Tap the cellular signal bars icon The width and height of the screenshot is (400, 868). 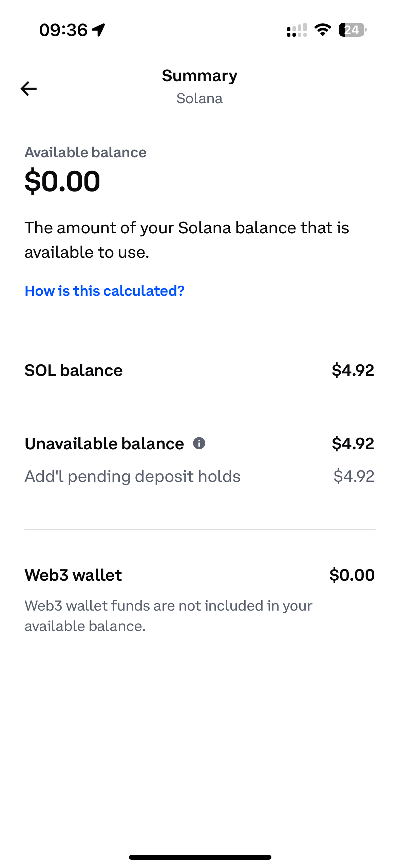pyautogui.click(x=297, y=30)
